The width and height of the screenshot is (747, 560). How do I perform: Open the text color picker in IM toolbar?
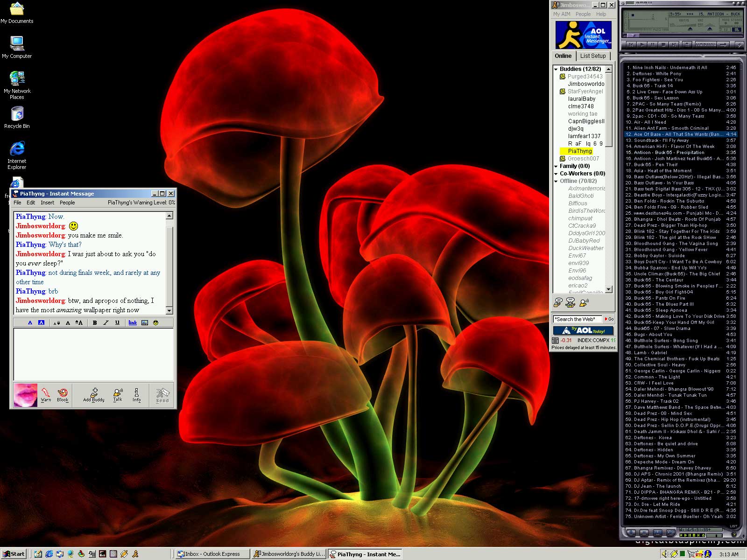click(30, 322)
